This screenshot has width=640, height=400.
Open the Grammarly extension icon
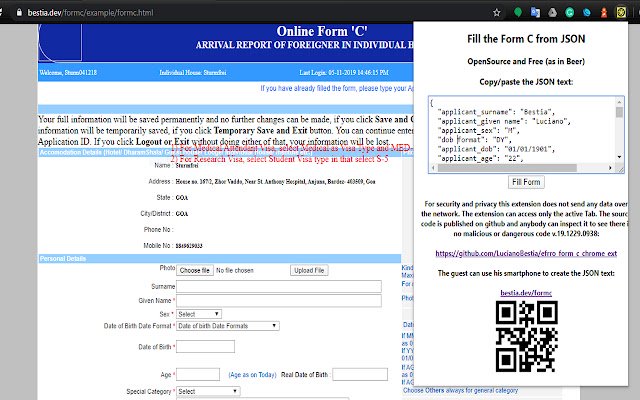(569, 13)
